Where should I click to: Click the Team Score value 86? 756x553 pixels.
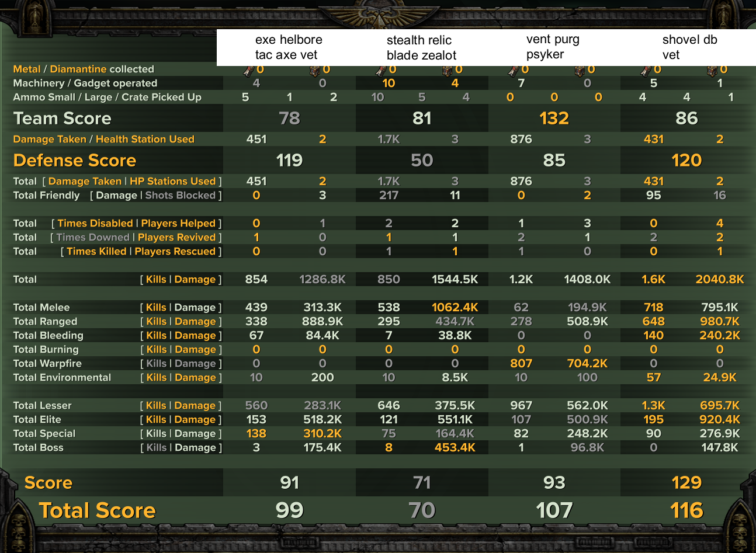(686, 119)
